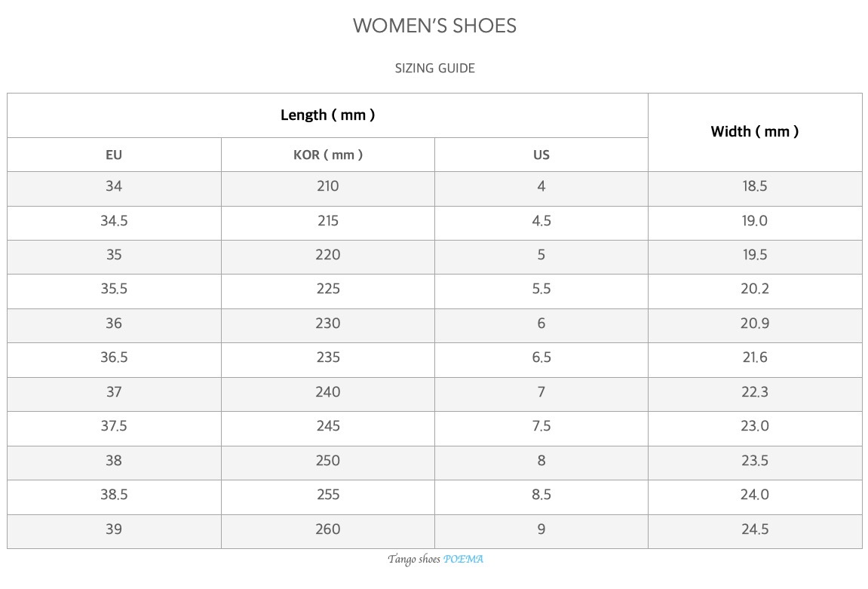Click the EU size 36 cell
Image resolution: width=868 pixels, height=589 pixels.
coord(114,324)
